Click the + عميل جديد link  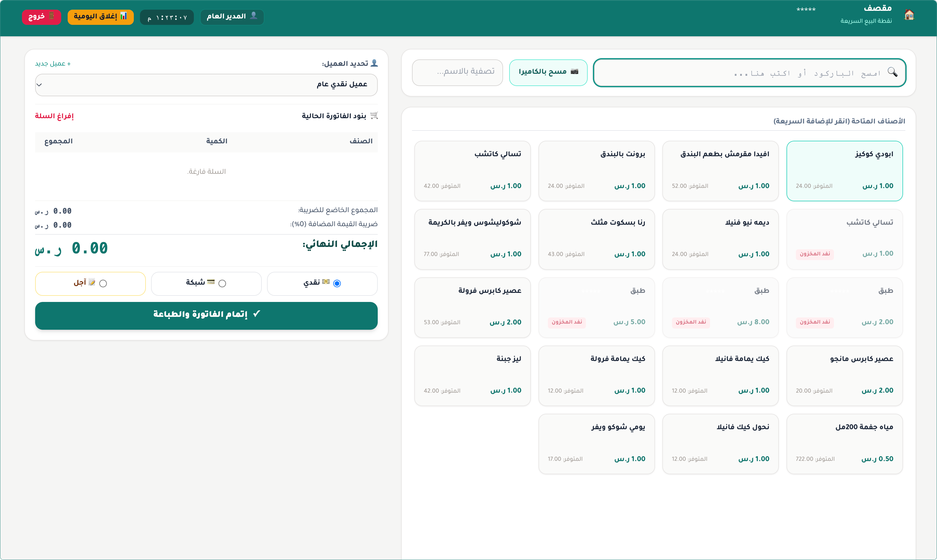(x=53, y=64)
